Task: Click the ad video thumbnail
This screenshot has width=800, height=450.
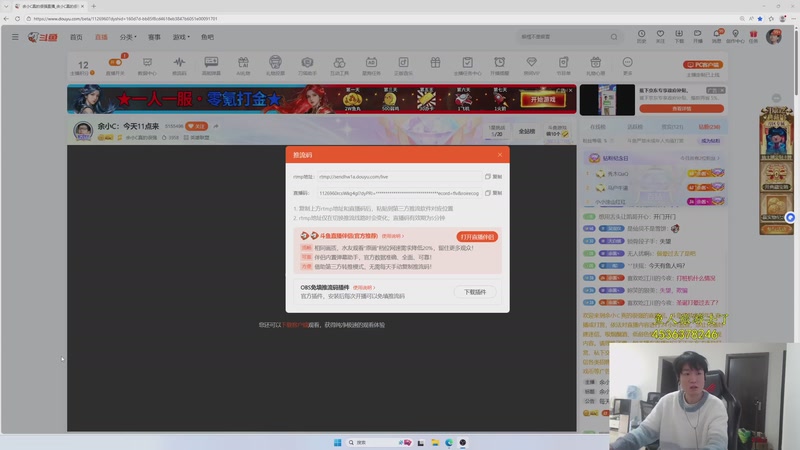Action: (607, 100)
